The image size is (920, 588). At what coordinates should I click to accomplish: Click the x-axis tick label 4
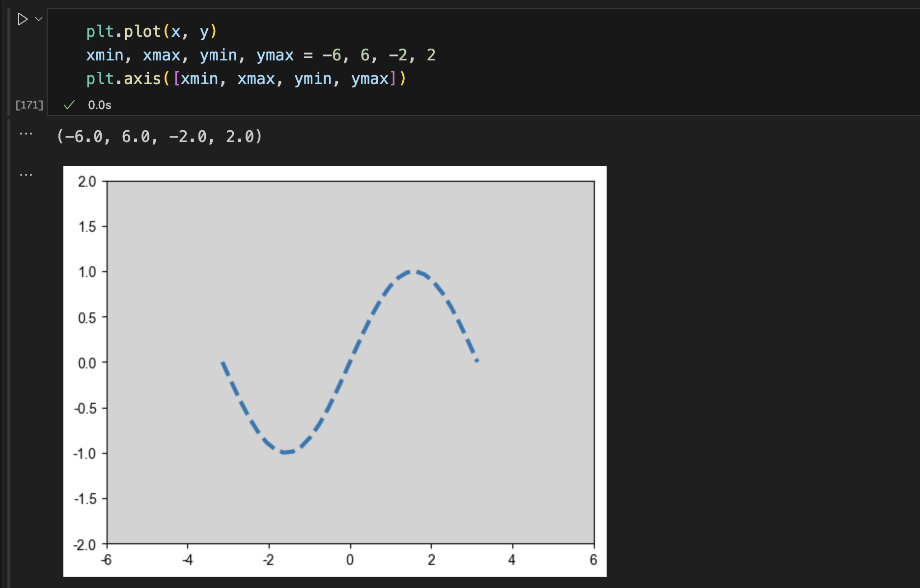(512, 560)
